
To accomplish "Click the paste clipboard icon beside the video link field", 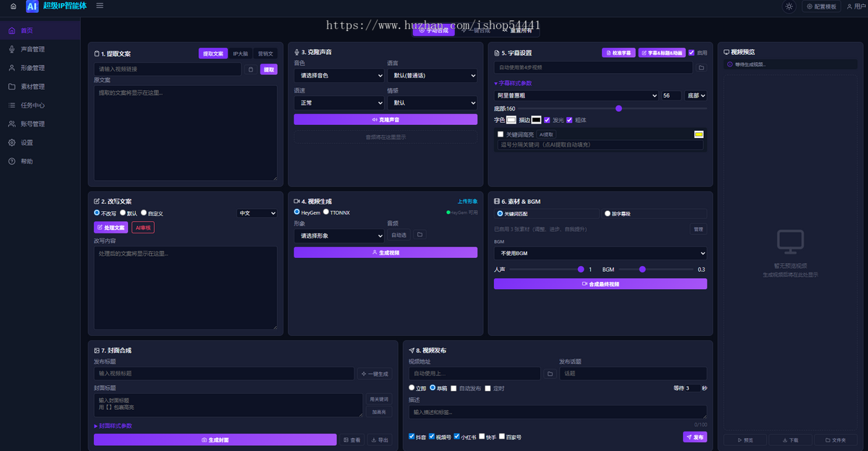I will click(250, 69).
